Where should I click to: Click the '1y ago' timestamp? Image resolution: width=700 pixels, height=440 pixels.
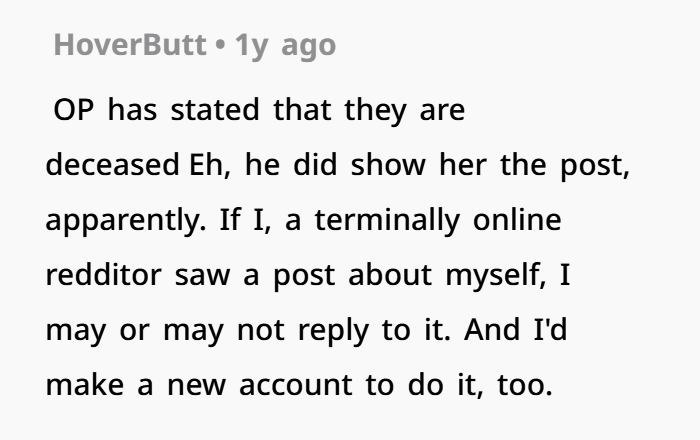[x=285, y=45]
